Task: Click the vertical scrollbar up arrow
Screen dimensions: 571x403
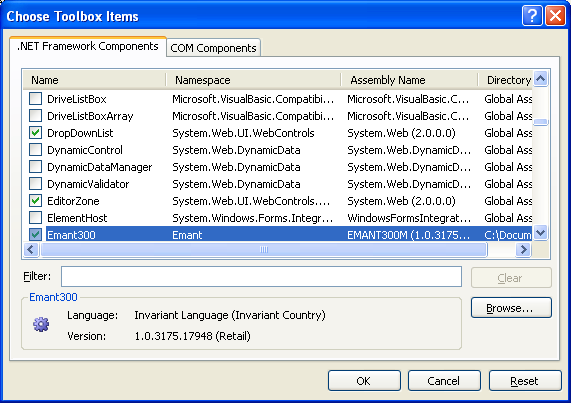Action: (x=541, y=79)
